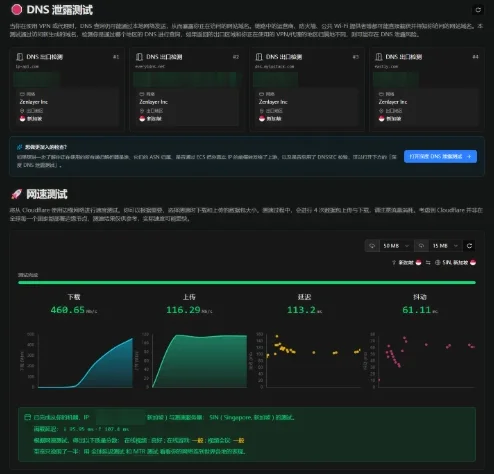
Task: Click the yellow latency scatter chart
Action: (314, 360)
